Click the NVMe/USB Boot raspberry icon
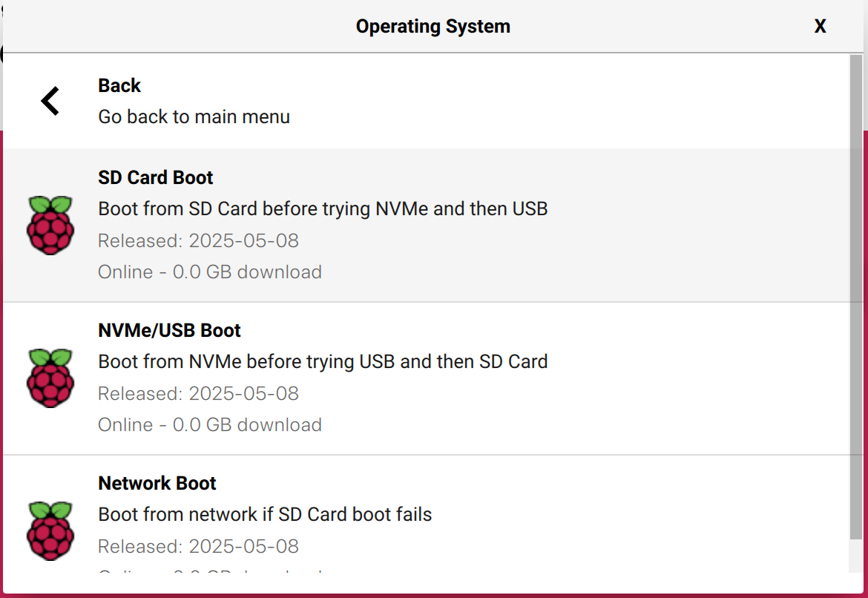Viewport: 868px width, 598px height. (50, 378)
